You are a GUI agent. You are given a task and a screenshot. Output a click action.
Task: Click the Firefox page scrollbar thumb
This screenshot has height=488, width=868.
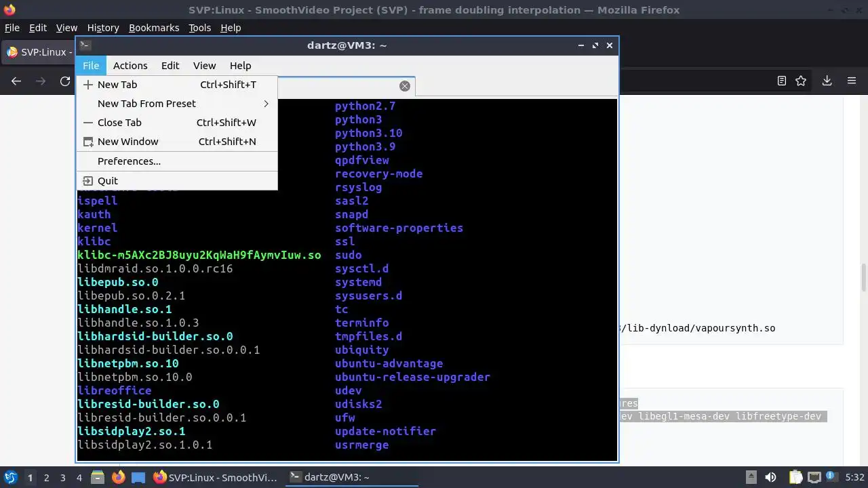coord(863,278)
